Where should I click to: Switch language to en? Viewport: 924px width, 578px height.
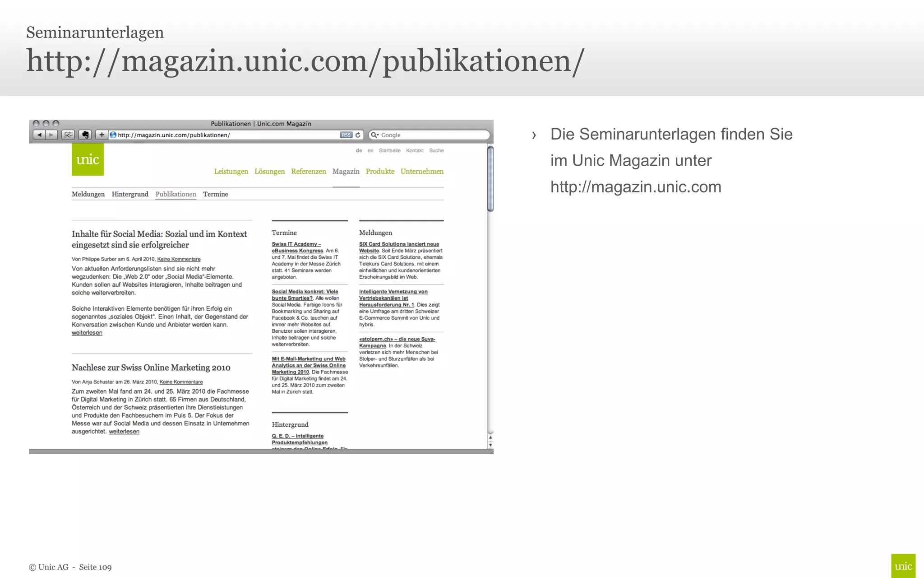tap(370, 150)
